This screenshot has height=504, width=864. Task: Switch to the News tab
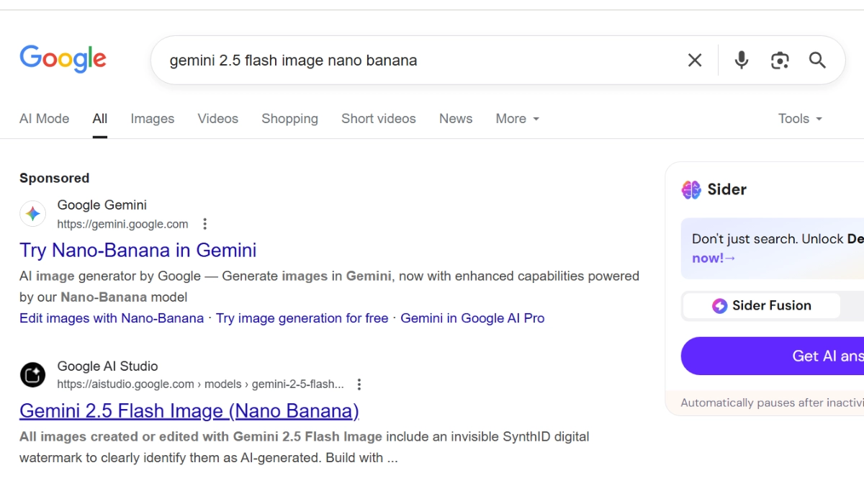[455, 119]
